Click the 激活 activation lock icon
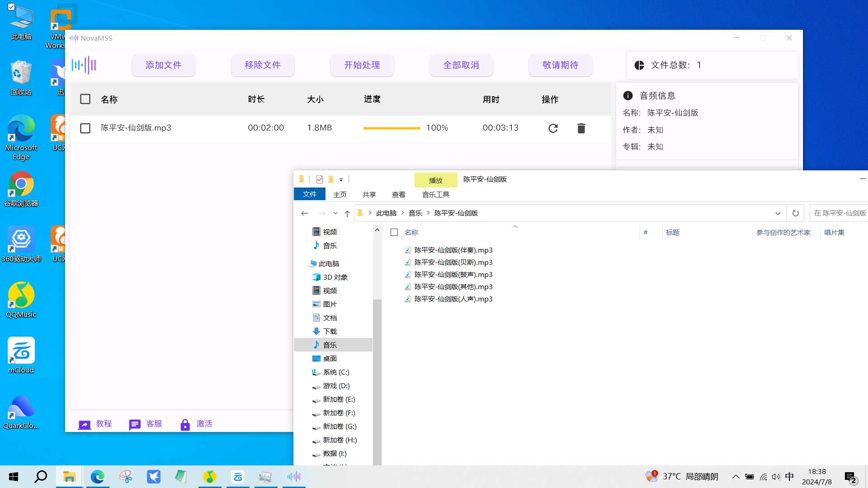This screenshot has width=868, height=488. tap(185, 424)
